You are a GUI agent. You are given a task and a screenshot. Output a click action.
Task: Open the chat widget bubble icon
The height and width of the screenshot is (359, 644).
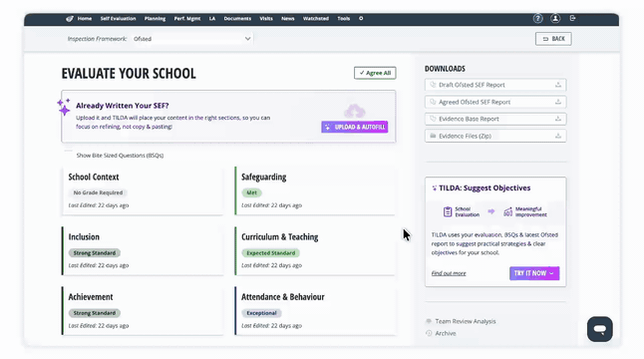600,329
